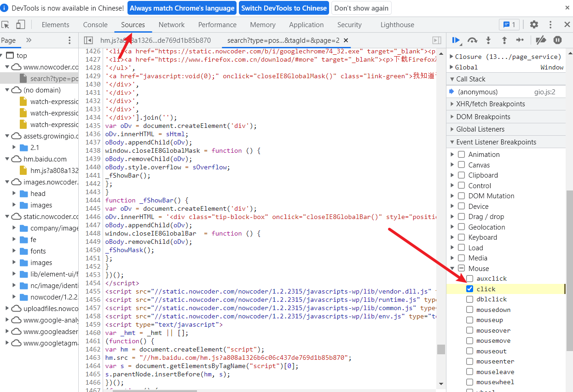Open the Memory tab

pos(263,25)
